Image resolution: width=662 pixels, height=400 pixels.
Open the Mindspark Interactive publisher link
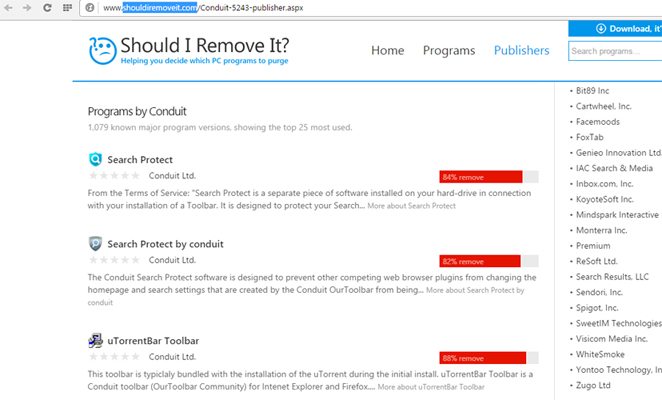pyautogui.click(x=617, y=215)
